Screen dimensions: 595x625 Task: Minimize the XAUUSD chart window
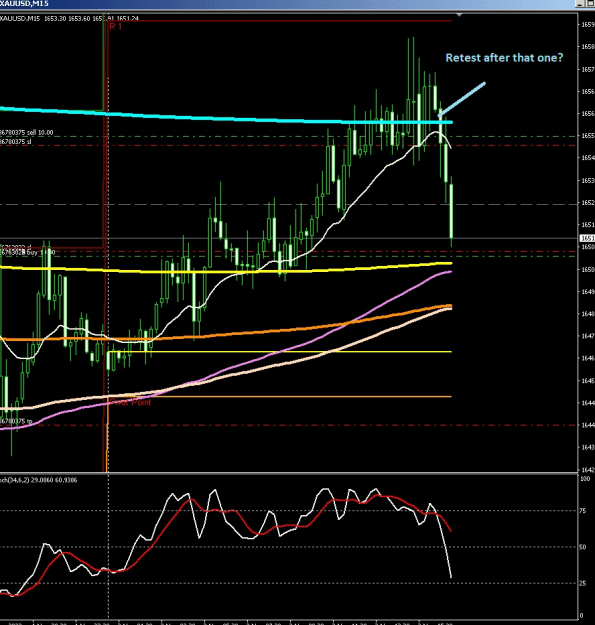579,4
